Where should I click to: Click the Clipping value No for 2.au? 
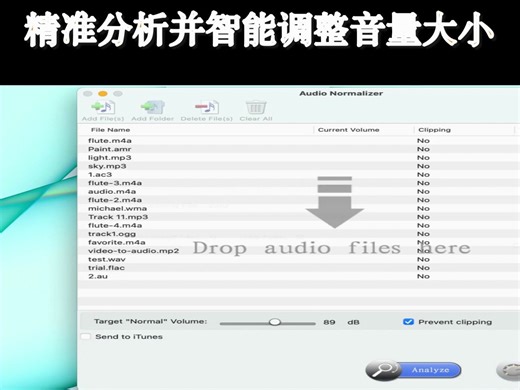423,276
